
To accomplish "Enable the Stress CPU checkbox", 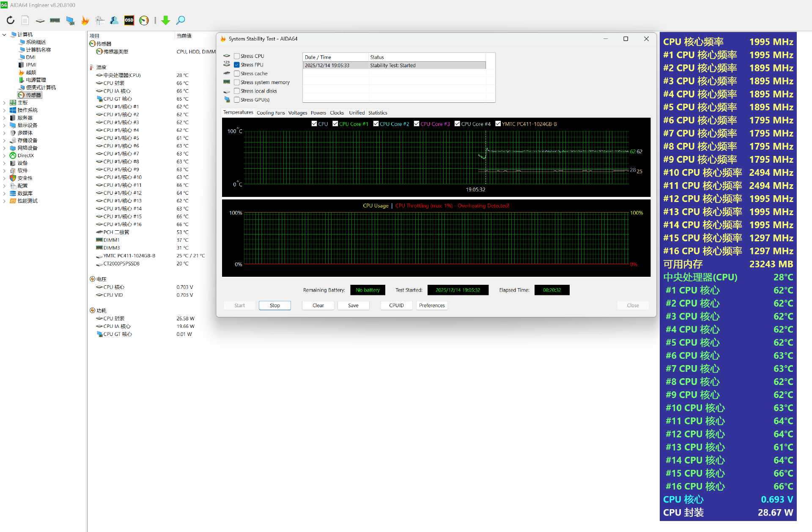I will pyautogui.click(x=237, y=56).
